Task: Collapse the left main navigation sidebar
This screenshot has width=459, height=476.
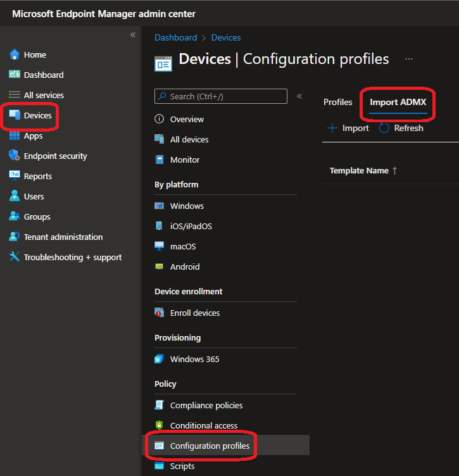Action: (x=133, y=35)
